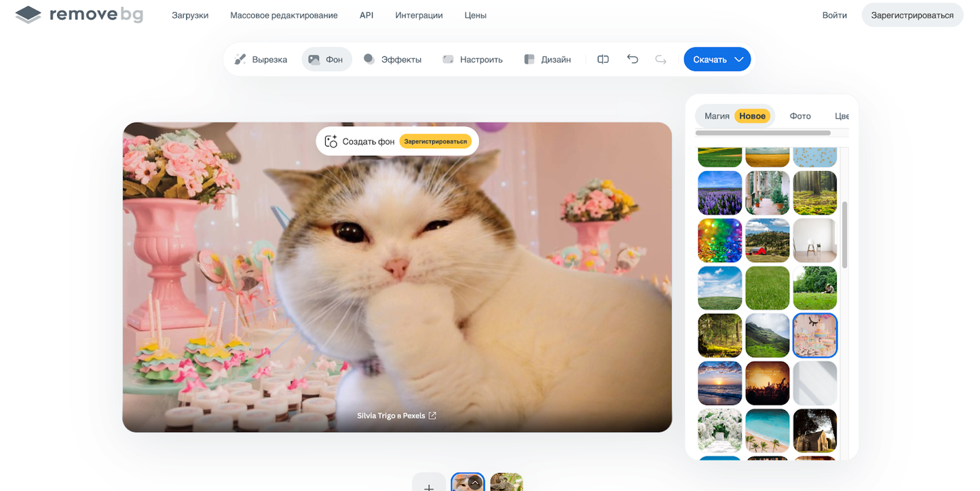Open the Цены pricing menu item
Screen dimensions: 980x491
coord(475,15)
